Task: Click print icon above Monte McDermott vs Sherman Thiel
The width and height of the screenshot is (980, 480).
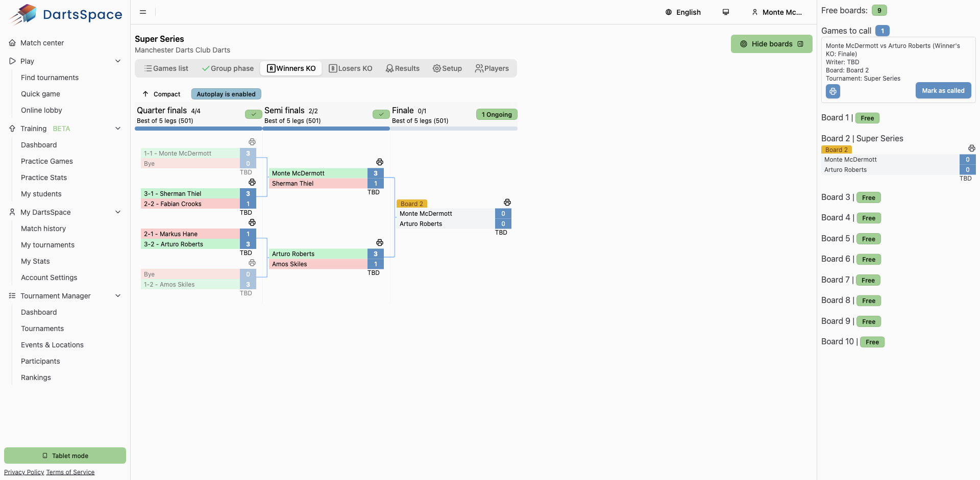Action: (379, 162)
